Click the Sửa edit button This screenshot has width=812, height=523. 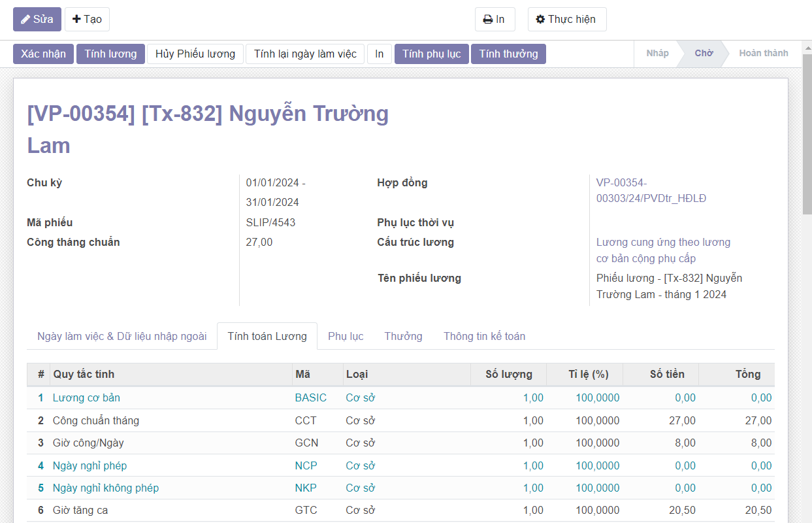tap(37, 20)
